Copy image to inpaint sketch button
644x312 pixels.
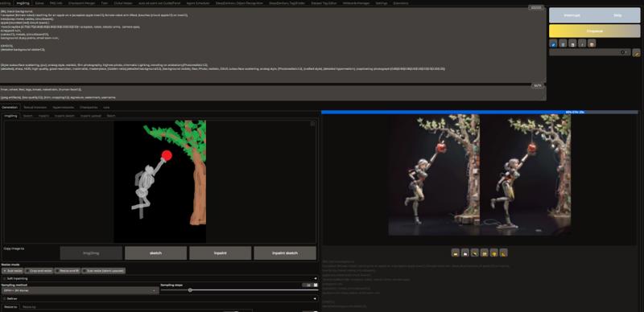(285, 252)
